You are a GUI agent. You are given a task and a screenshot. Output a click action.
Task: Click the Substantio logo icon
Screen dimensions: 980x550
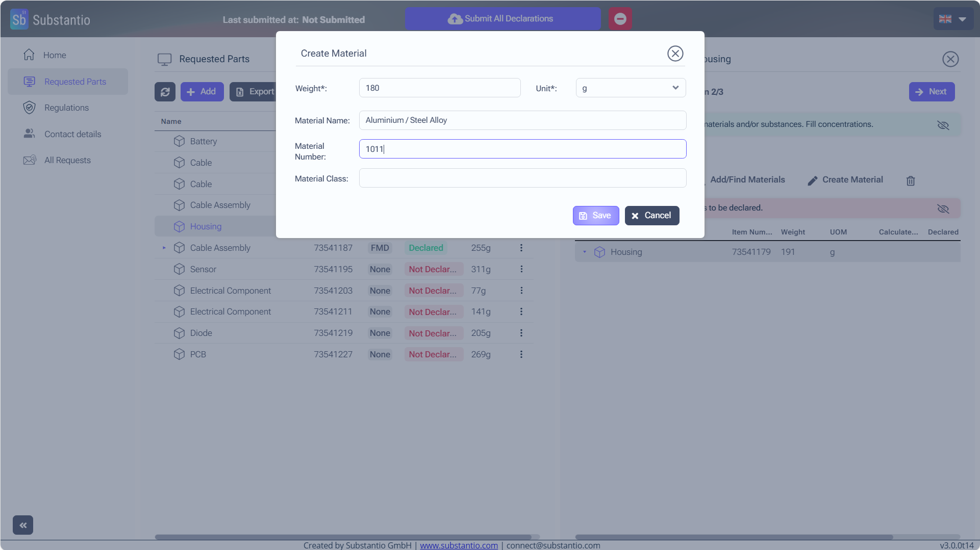pos(19,19)
